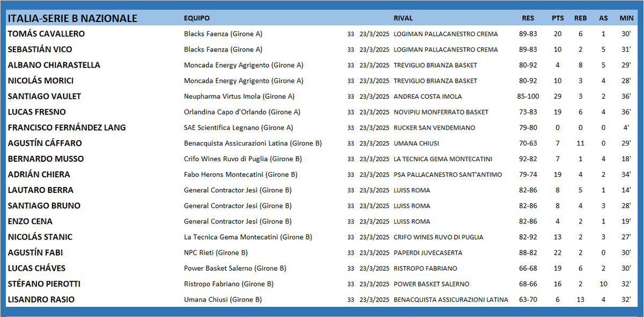The image size is (644, 317).
Task: Select player name NICOLÁS STANIC
Action: (x=40, y=236)
